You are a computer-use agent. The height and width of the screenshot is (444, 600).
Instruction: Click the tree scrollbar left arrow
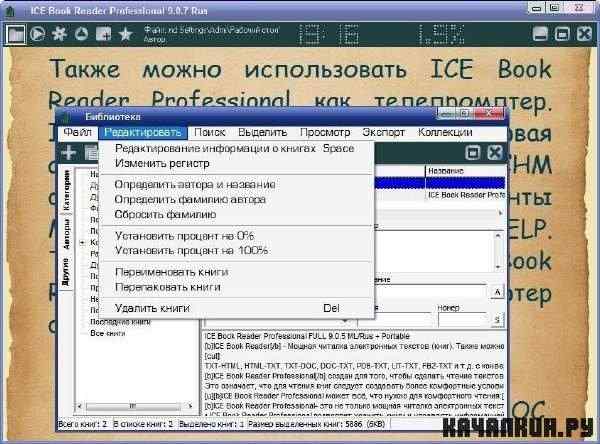[x=81, y=406]
